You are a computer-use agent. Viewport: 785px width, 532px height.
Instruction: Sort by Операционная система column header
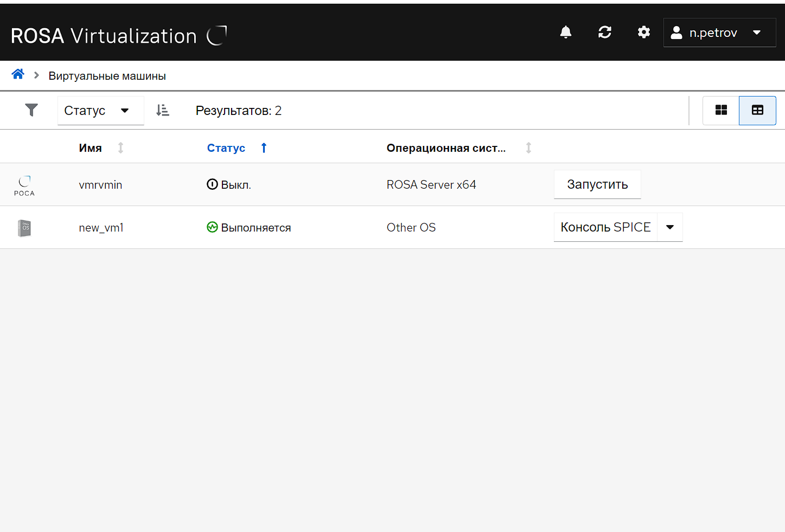pos(446,148)
